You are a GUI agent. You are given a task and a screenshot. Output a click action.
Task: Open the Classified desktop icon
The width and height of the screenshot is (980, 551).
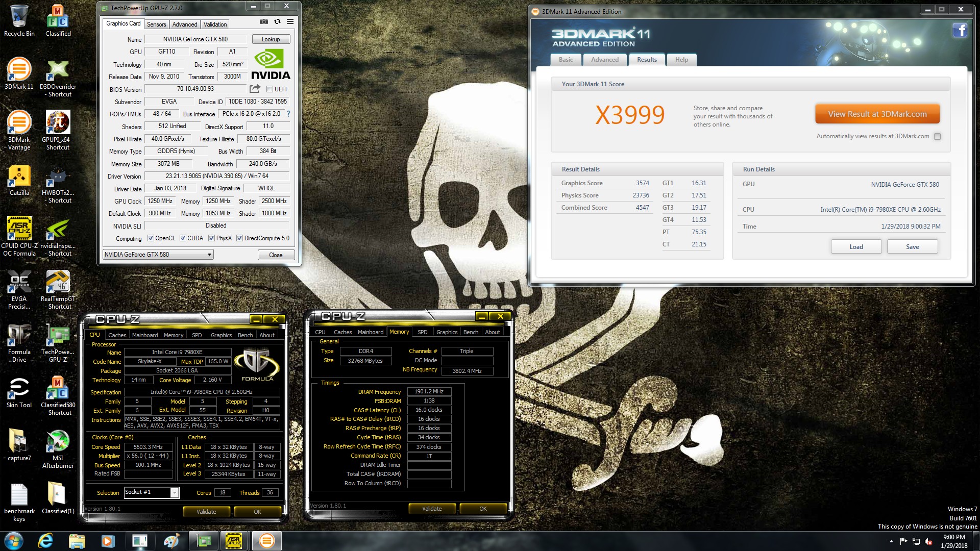[x=58, y=20]
